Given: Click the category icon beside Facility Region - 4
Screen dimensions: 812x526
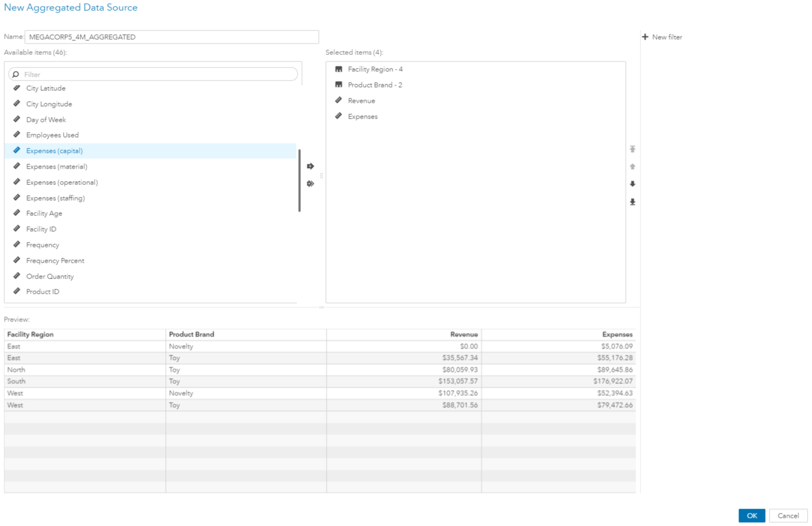Looking at the screenshot, I should (339, 69).
